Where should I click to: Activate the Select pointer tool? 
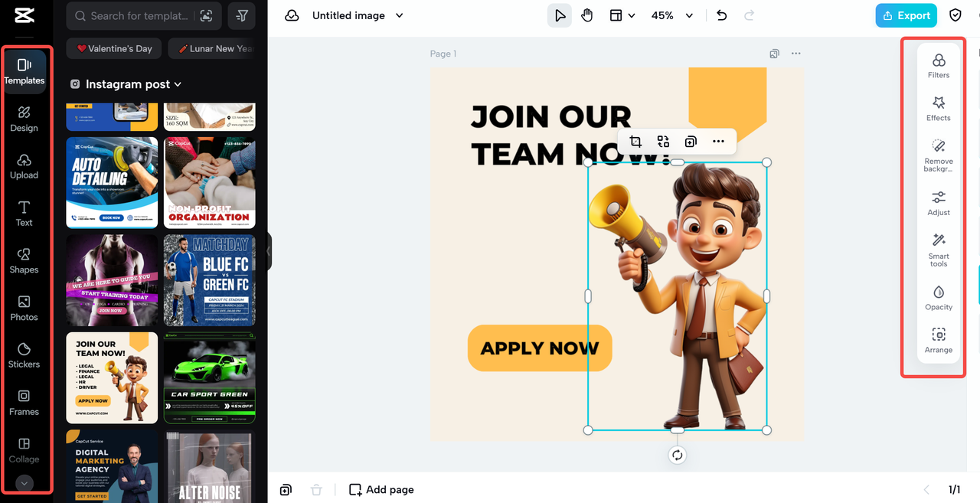pyautogui.click(x=560, y=15)
